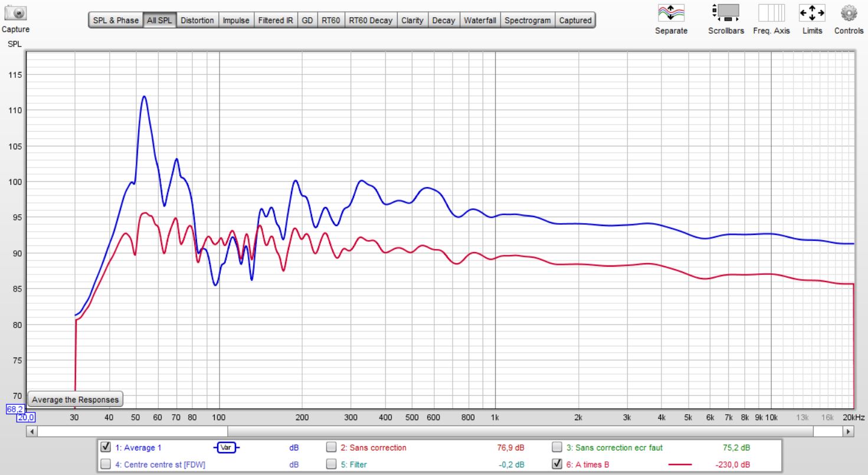868x475 pixels.
Task: Click the -0,2 dB Filter value
Action: tap(511, 464)
